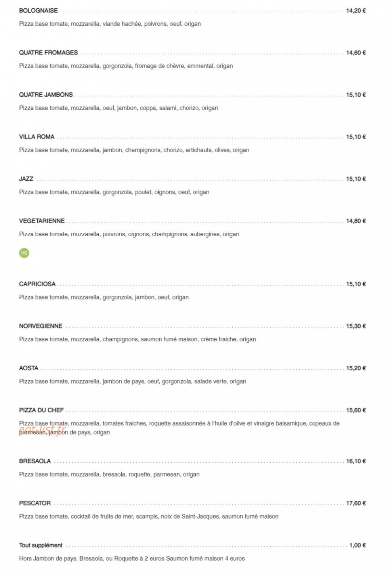Click the VEGETARIENNE pizza heading
This screenshot has width=392, height=576.
click(x=42, y=221)
